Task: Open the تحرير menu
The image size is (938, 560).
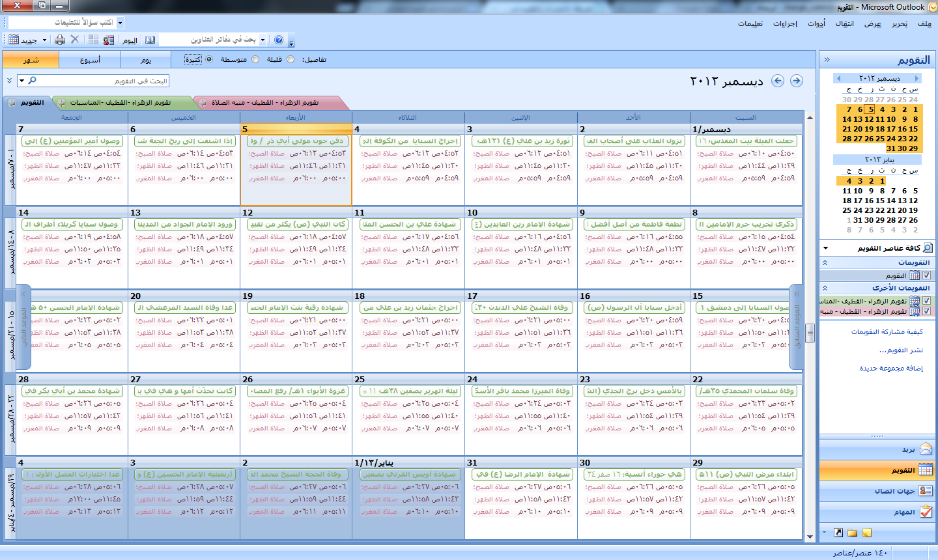Action: [900, 23]
